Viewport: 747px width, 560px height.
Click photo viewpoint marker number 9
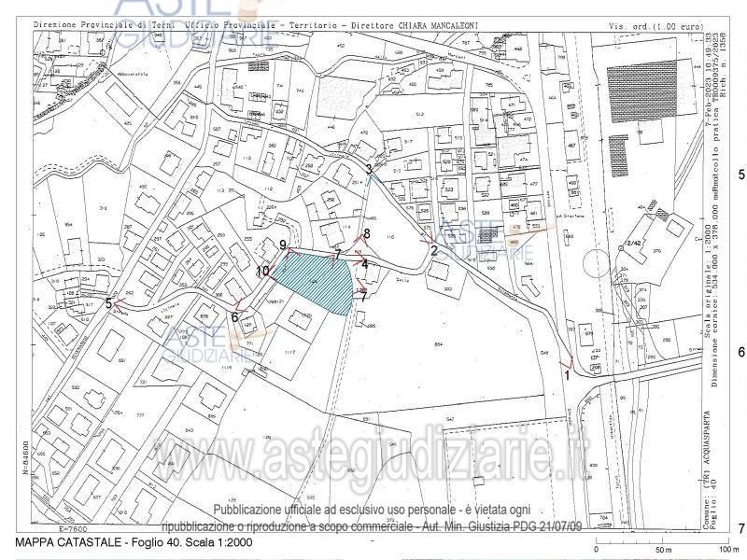283,245
